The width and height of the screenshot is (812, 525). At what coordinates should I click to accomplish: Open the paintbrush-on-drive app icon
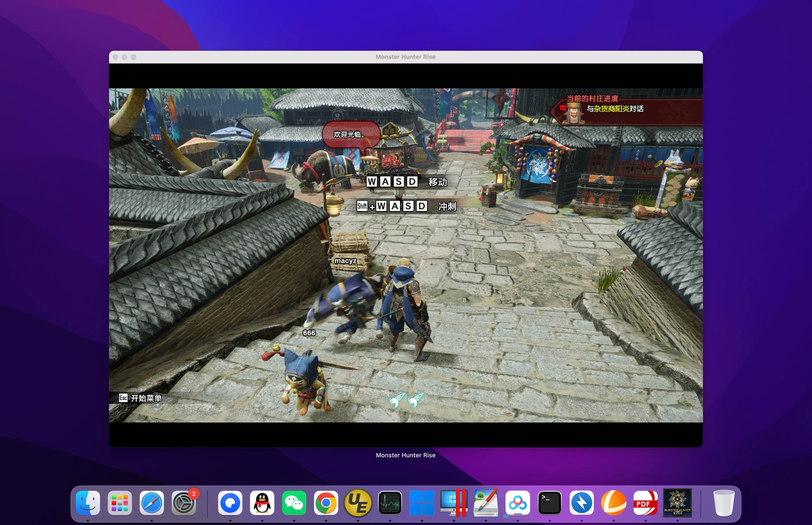coord(486,503)
